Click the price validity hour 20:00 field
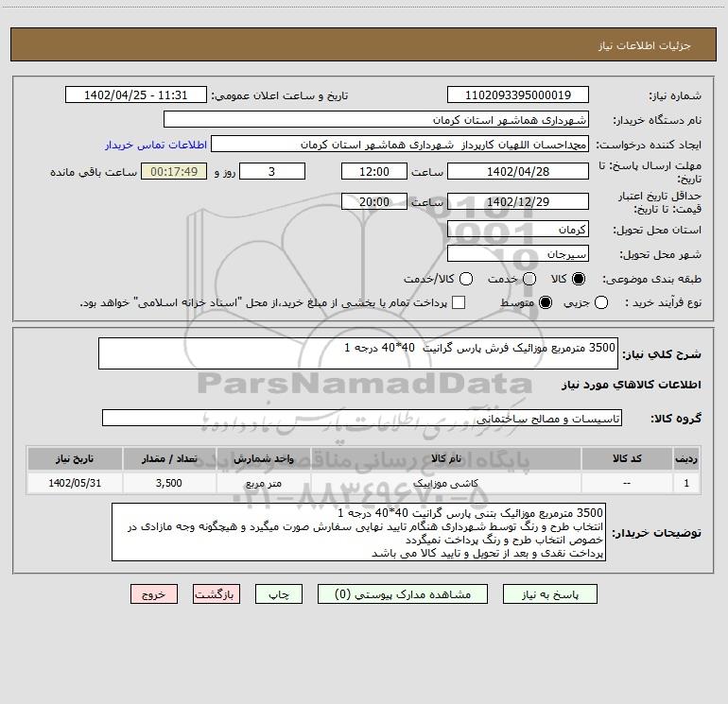 click(374, 202)
